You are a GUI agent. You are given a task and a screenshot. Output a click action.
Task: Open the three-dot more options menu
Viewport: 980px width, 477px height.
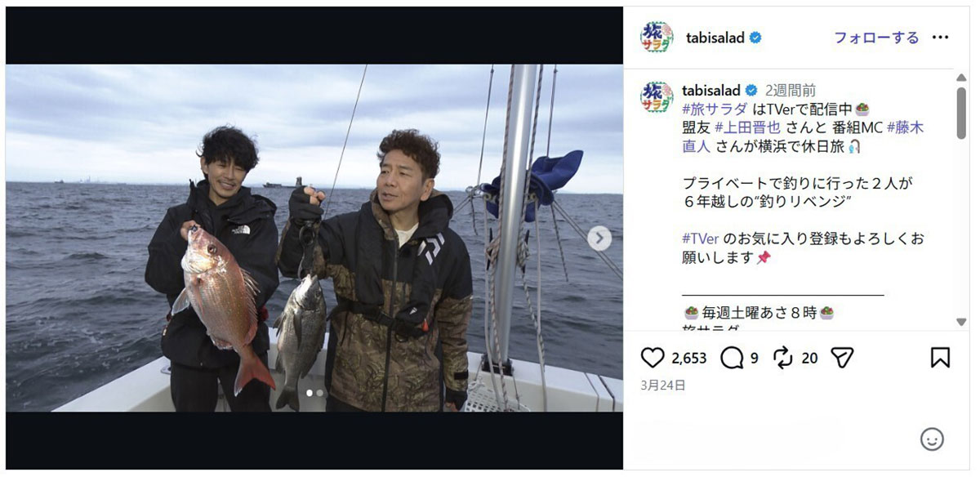point(941,38)
